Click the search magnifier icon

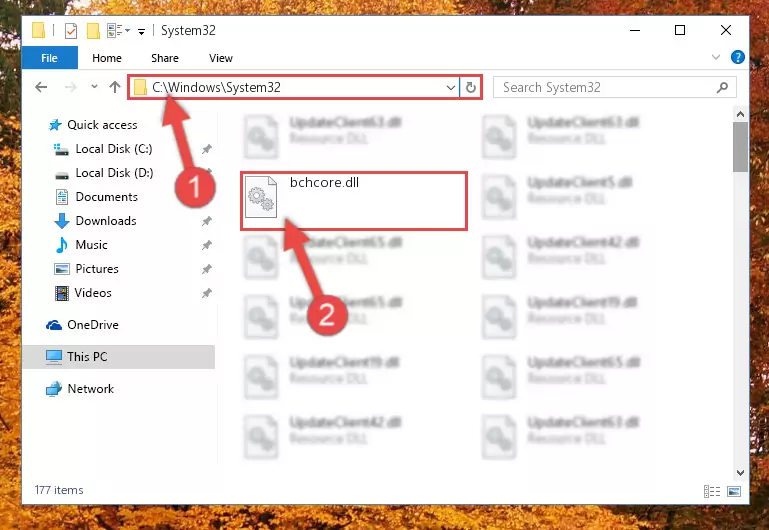pos(722,87)
